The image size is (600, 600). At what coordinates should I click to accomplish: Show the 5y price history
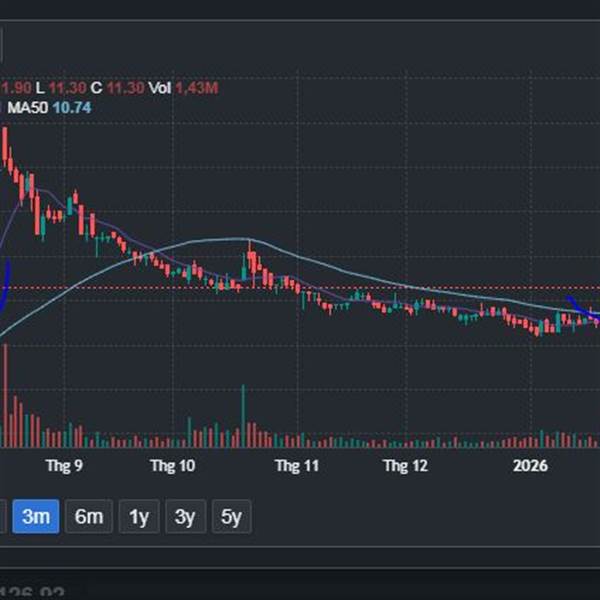coord(231,517)
